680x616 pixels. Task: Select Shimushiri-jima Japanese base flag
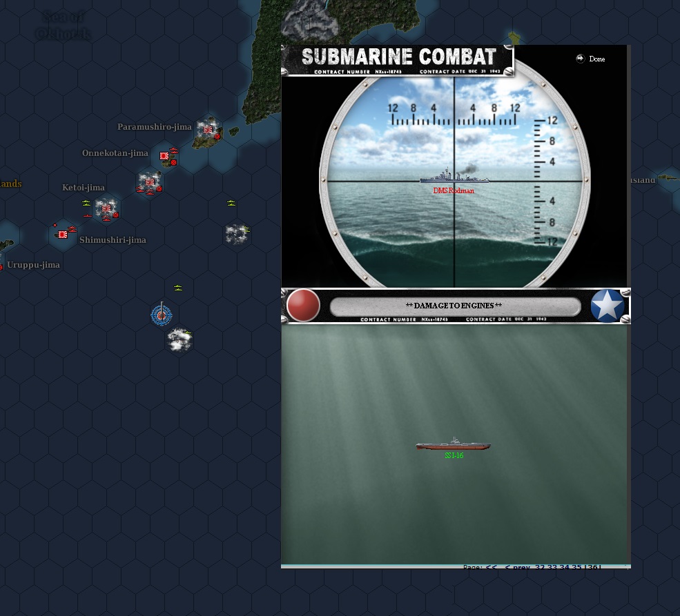coord(63,235)
